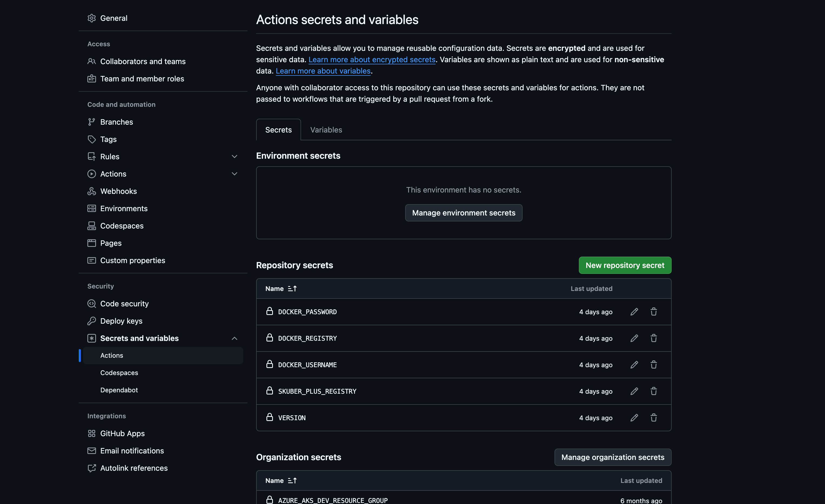Viewport: 825px width, 504px height.
Task: Click the Code security shield icon
Action: point(91,304)
